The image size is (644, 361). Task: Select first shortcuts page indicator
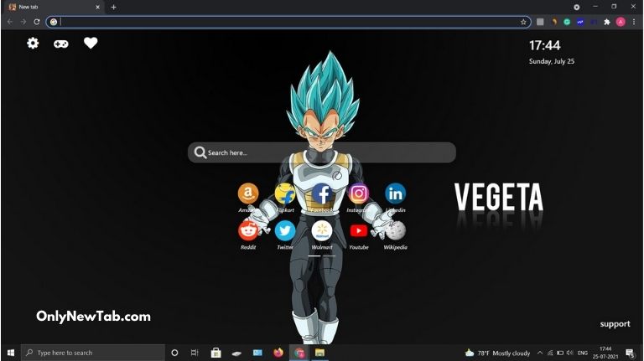pyautogui.click(x=314, y=256)
